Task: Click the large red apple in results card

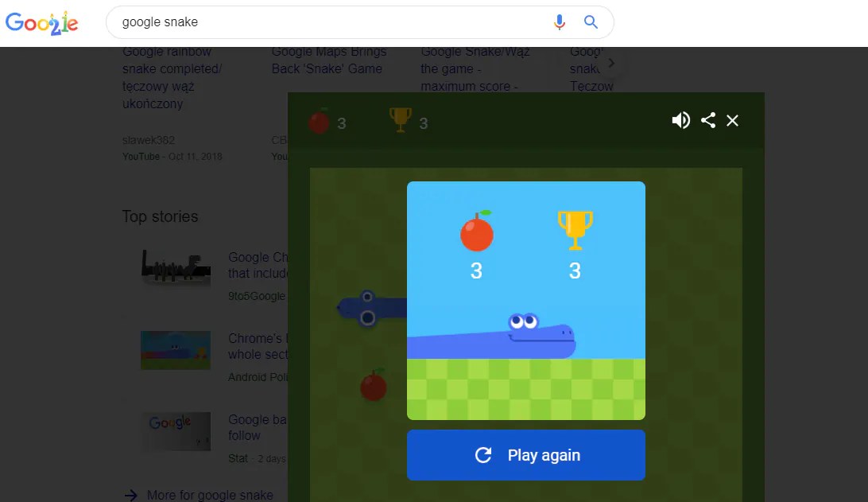Action: tap(477, 231)
